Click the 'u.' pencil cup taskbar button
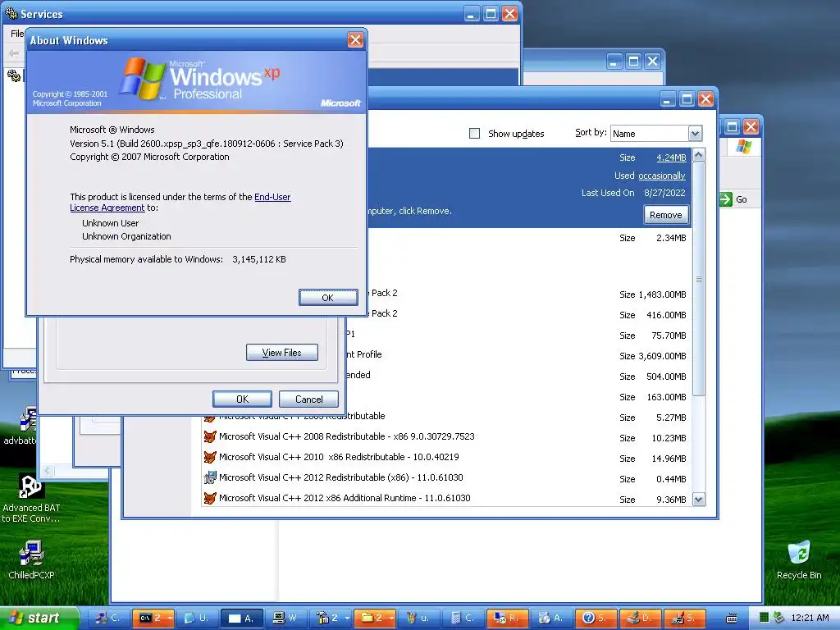This screenshot has height=630, width=840. 418,618
